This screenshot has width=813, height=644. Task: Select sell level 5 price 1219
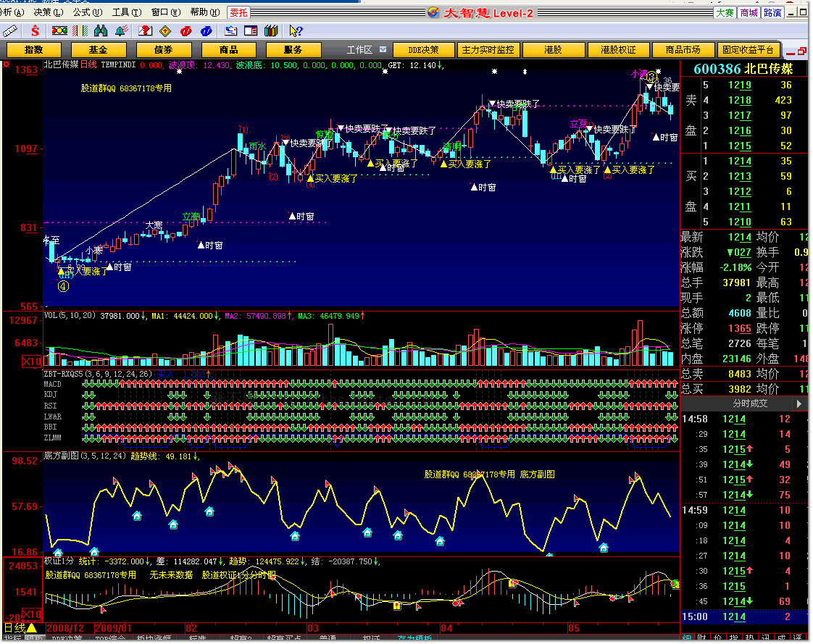[x=739, y=85]
